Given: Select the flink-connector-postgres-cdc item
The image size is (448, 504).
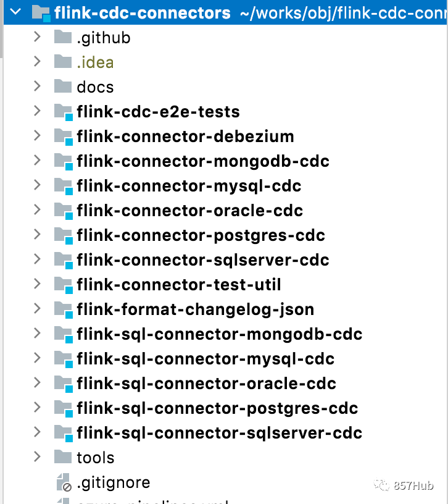Looking at the screenshot, I should click(x=201, y=235).
